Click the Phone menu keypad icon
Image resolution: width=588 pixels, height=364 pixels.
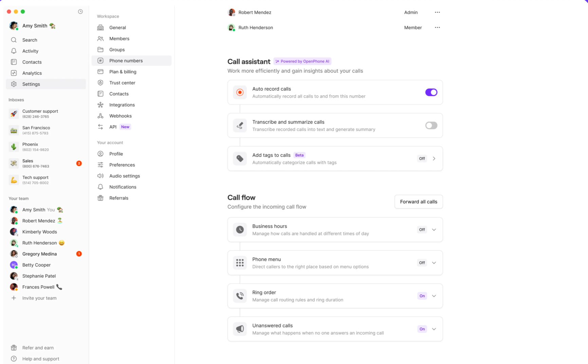click(x=240, y=263)
